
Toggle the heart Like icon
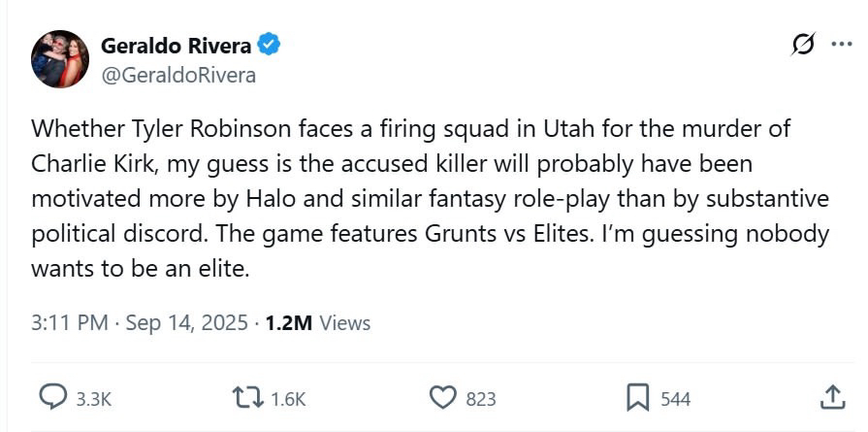tap(442, 397)
